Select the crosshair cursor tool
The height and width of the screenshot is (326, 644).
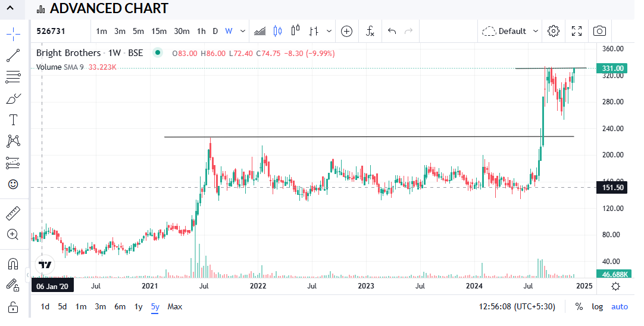(x=13, y=35)
